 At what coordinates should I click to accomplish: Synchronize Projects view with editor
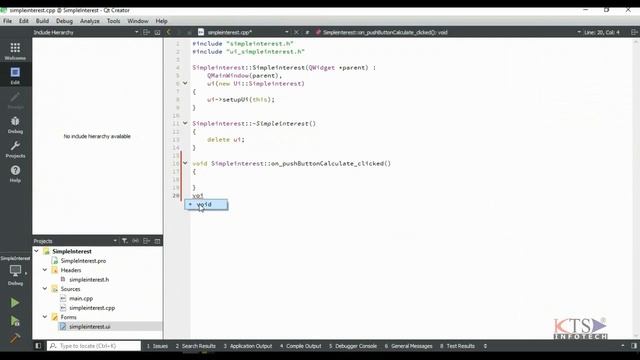[136, 241]
